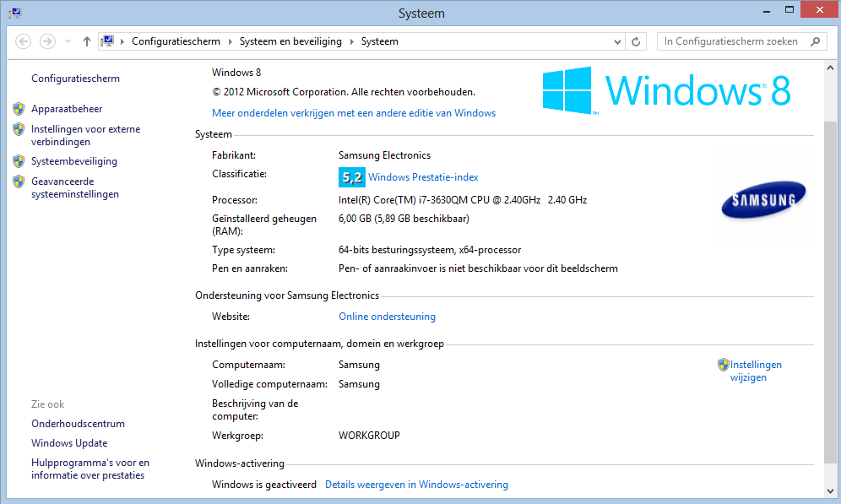This screenshot has height=504, width=841.
Task: Open Windows Update under Zie ook
Action: 69,443
